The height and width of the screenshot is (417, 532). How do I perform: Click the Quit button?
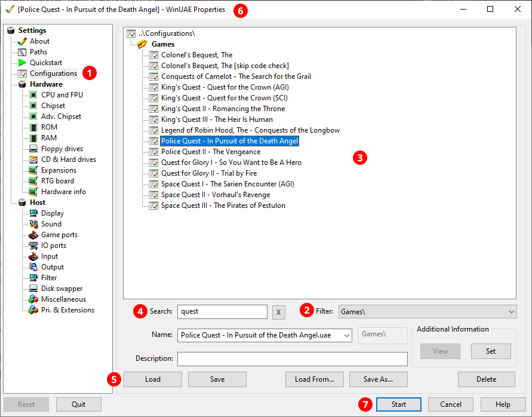[x=79, y=404]
